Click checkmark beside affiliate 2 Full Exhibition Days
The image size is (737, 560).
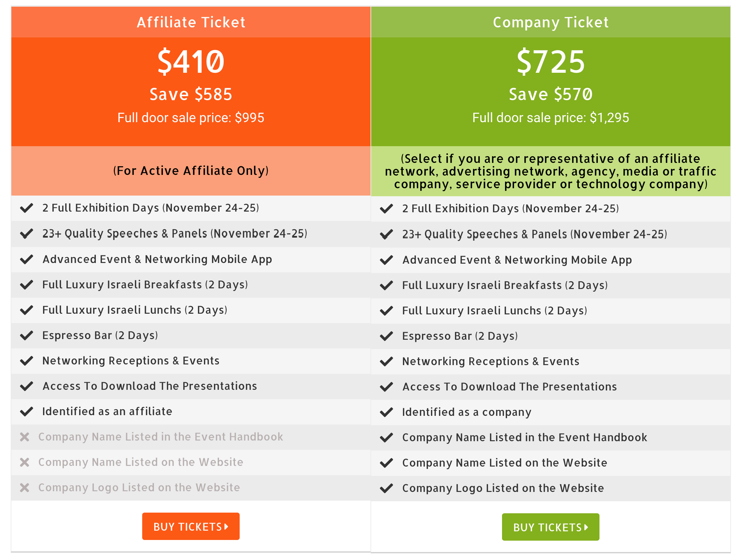tap(26, 208)
